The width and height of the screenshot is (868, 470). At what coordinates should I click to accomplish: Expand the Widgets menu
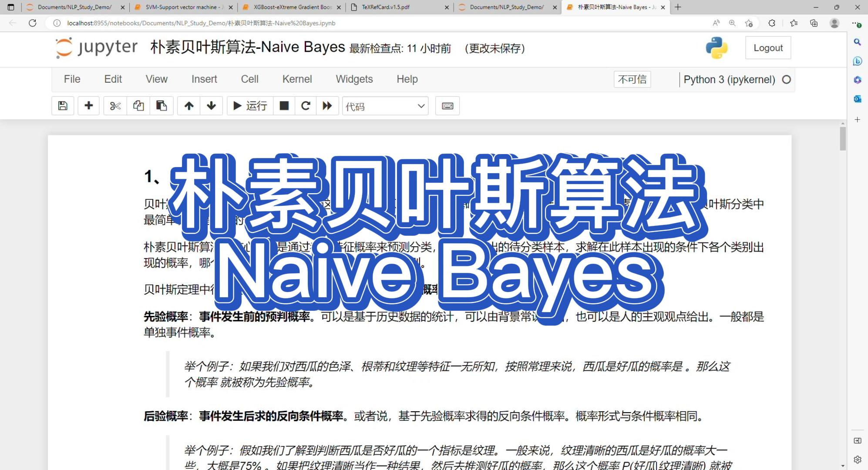[354, 79]
